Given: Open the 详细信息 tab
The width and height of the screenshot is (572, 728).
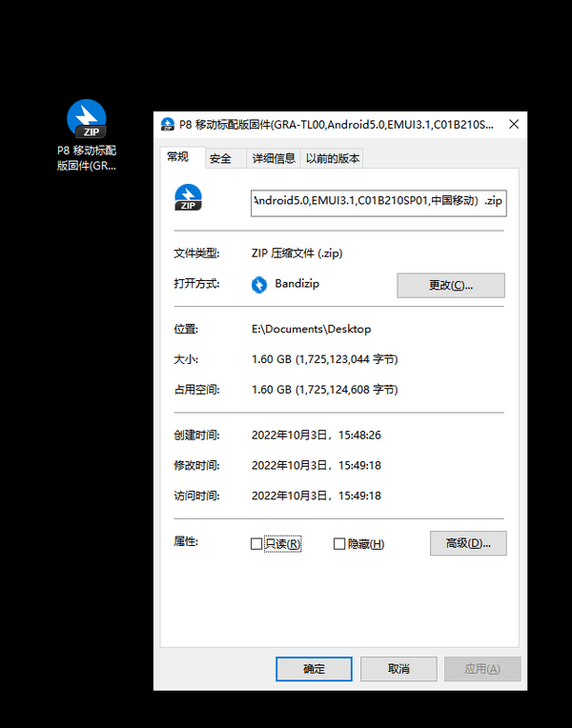Looking at the screenshot, I should point(274,159).
